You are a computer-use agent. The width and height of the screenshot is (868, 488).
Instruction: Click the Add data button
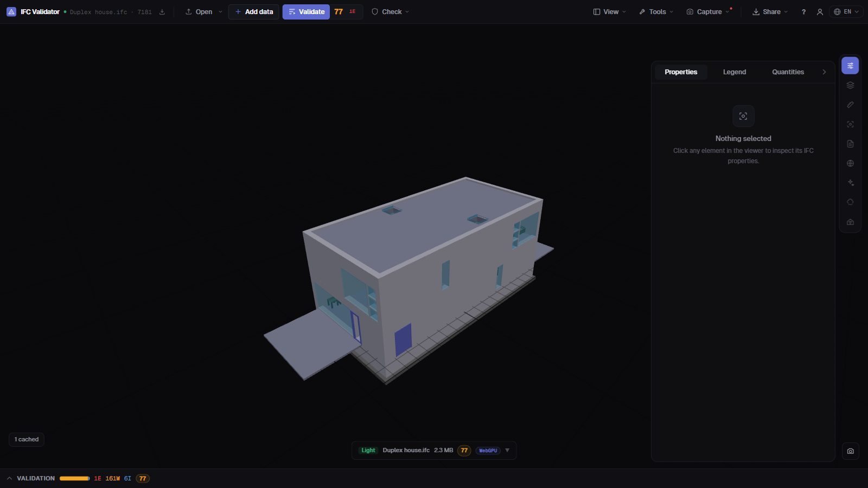click(x=254, y=12)
